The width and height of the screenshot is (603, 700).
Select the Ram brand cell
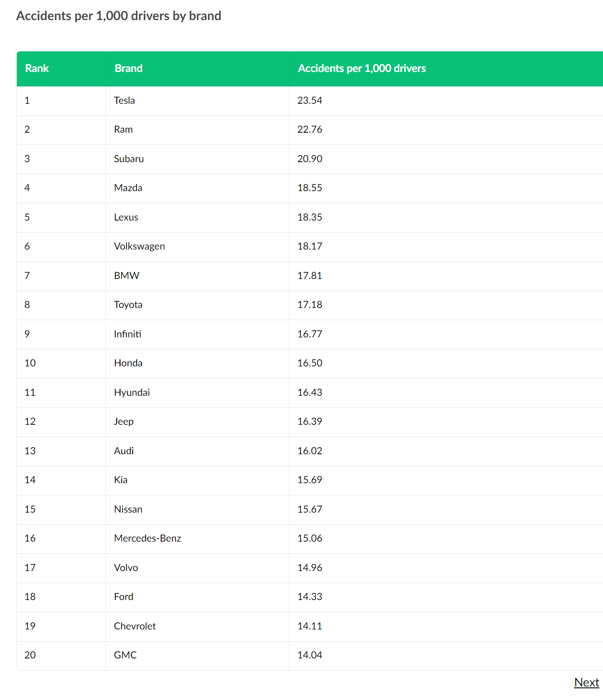pyautogui.click(x=123, y=129)
